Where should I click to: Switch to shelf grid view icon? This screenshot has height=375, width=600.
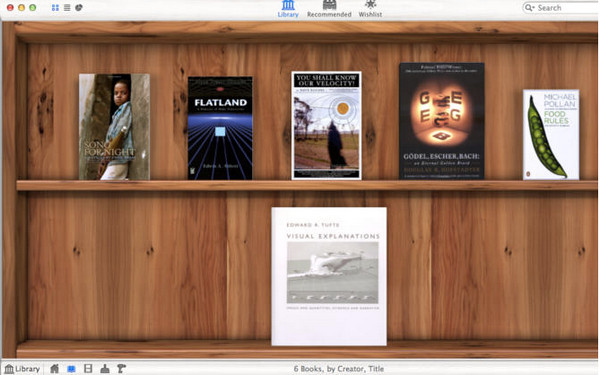[55, 8]
